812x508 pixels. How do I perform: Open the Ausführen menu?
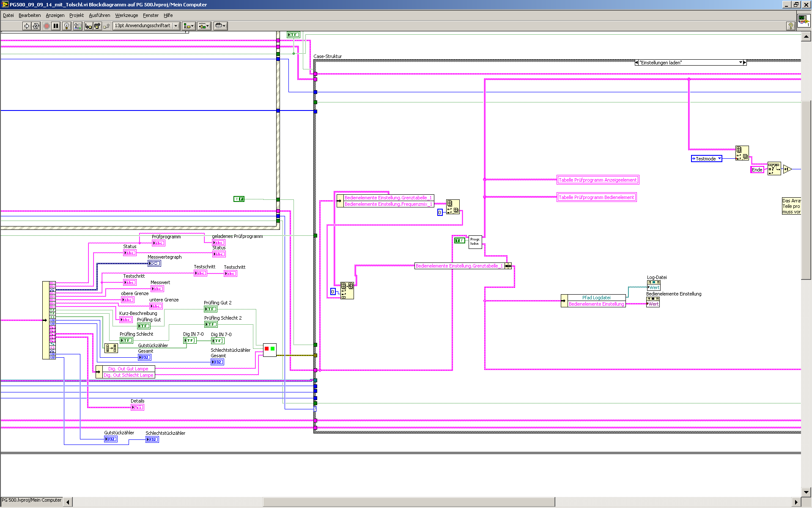(99, 15)
